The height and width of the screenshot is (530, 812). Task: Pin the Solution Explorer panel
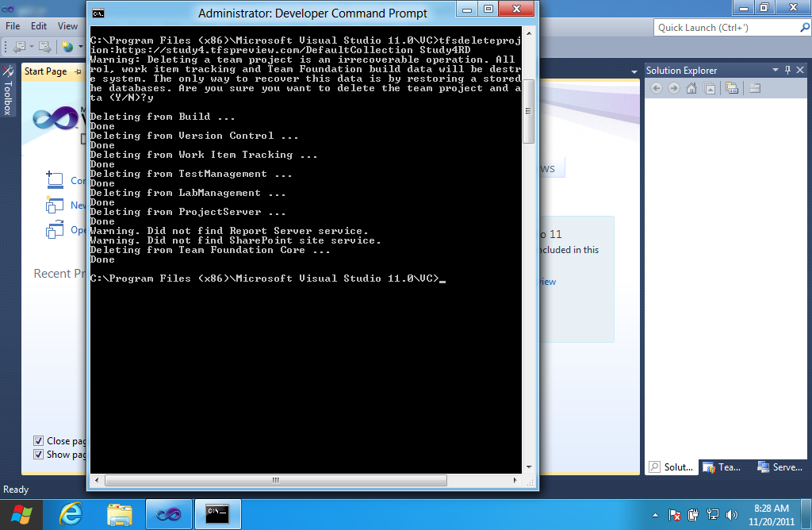point(787,70)
